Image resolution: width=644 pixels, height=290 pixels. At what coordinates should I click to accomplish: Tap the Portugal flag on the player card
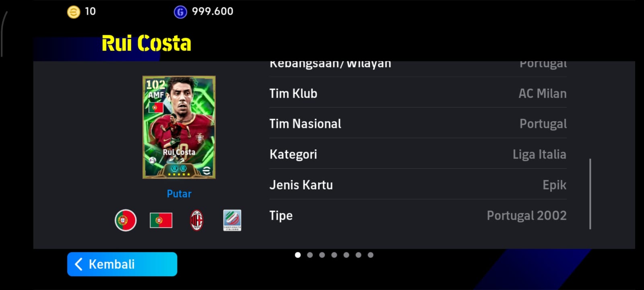pos(156,108)
